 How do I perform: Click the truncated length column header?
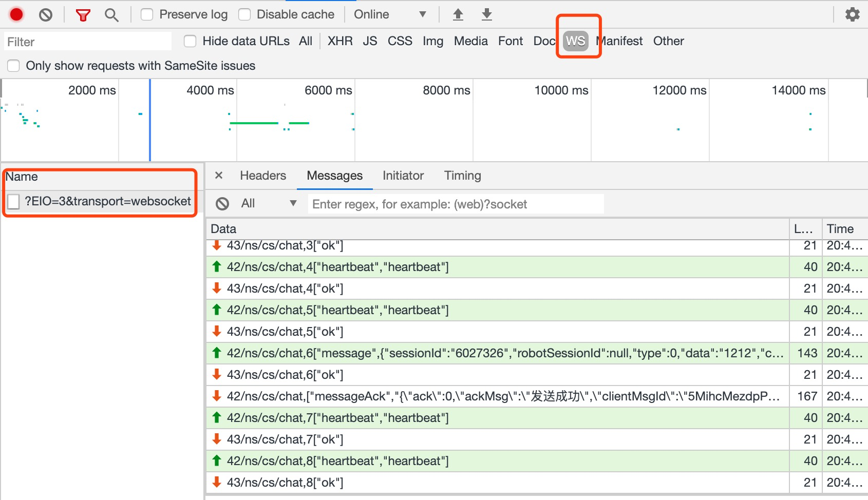pyautogui.click(x=805, y=229)
